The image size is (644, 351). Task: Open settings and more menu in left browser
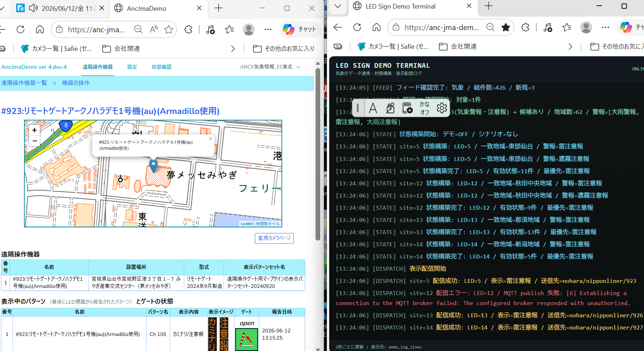(268, 29)
